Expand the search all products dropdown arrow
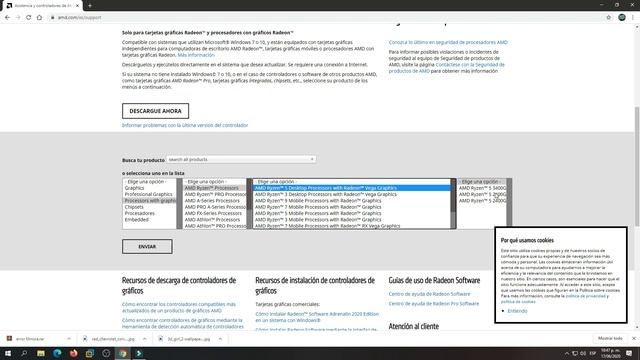The image size is (640, 360). (x=312, y=160)
